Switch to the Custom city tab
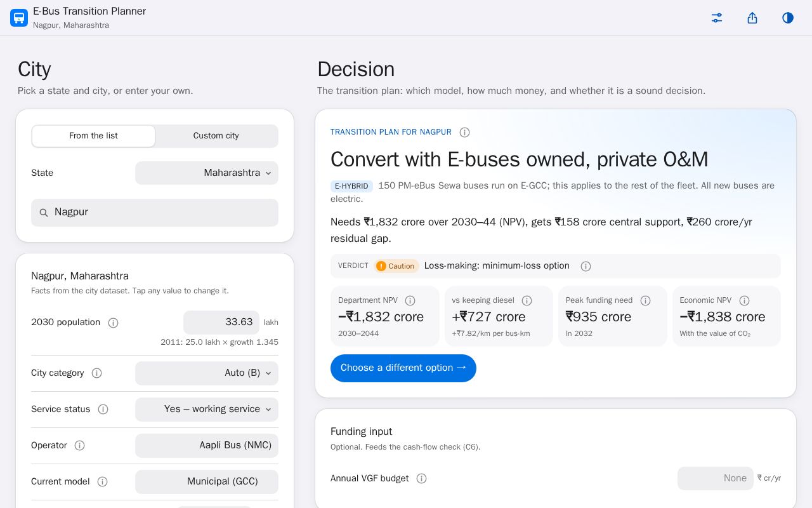Screen dimensions: 812x508 tap(216, 136)
